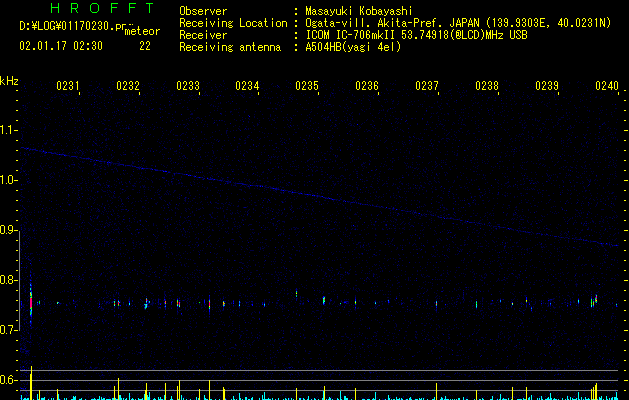Click the 0234 time marker
The image size is (629, 400).
coord(247,86)
